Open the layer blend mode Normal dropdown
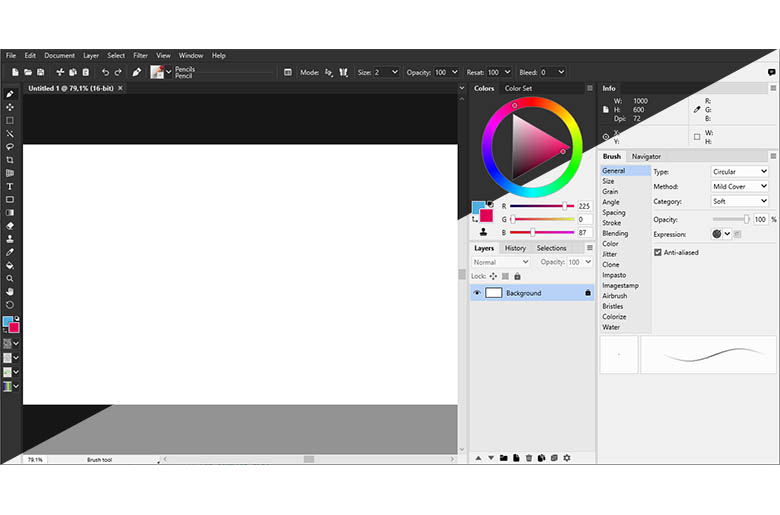 tap(501, 262)
